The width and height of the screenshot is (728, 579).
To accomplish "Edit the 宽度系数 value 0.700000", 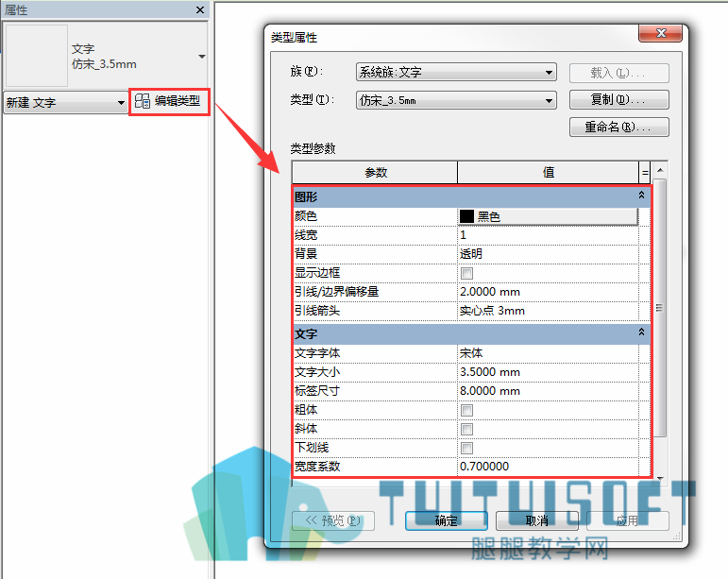I will pyautogui.click(x=548, y=467).
